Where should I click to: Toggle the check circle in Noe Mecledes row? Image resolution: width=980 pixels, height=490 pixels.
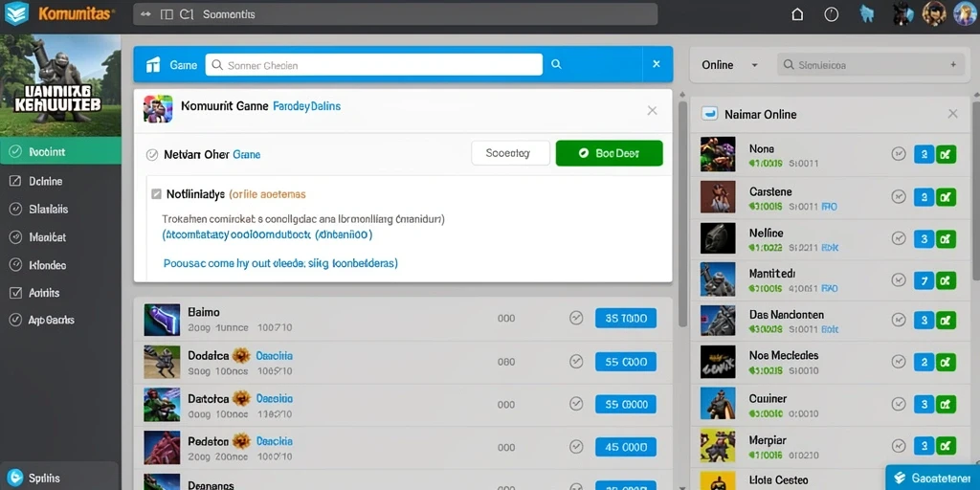point(899,361)
